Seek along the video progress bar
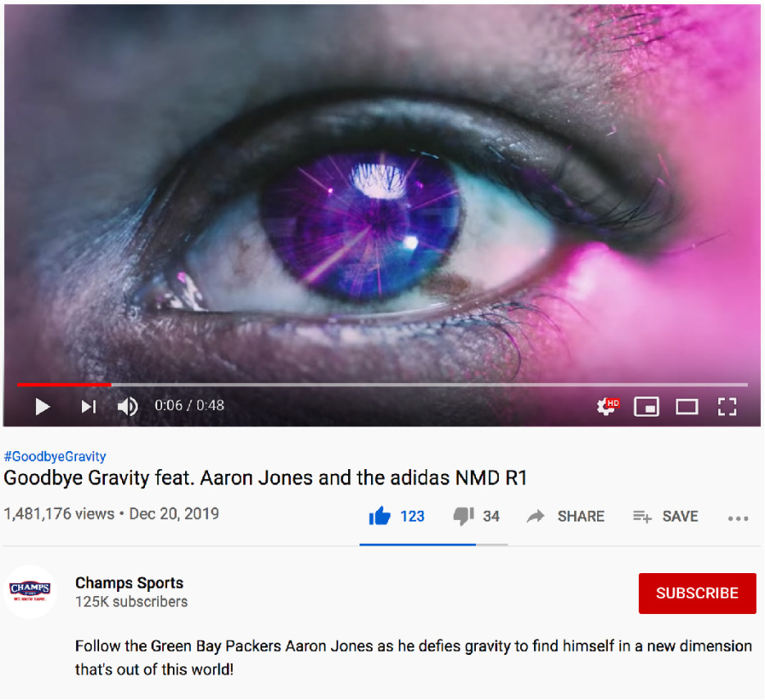Image resolution: width=765 pixels, height=700 pixels. pyautogui.click(x=382, y=385)
